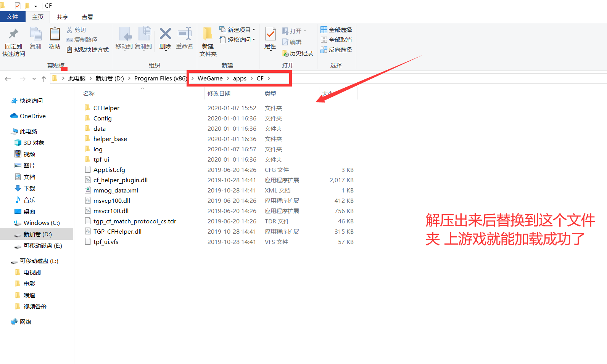This screenshot has width=607, height=364.
Task: Open the 3D Objects folder
Action: tap(29, 143)
